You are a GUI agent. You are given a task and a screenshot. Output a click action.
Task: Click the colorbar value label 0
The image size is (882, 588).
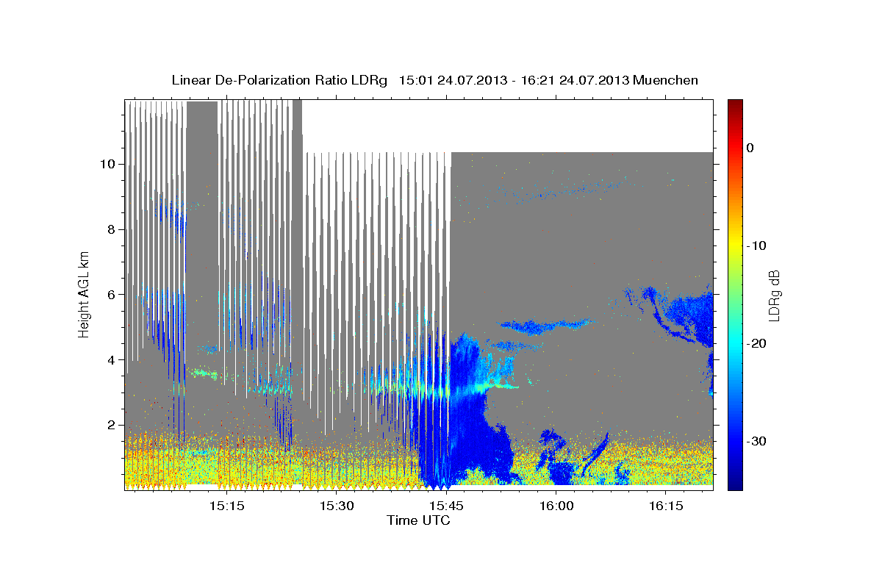(x=750, y=148)
